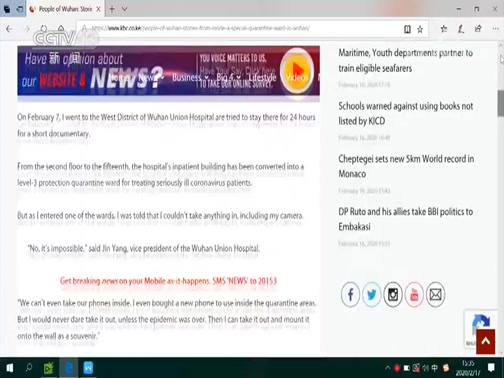The width and height of the screenshot is (504, 378).
Task: Open the Lifestyle menu item
Action: (262, 77)
